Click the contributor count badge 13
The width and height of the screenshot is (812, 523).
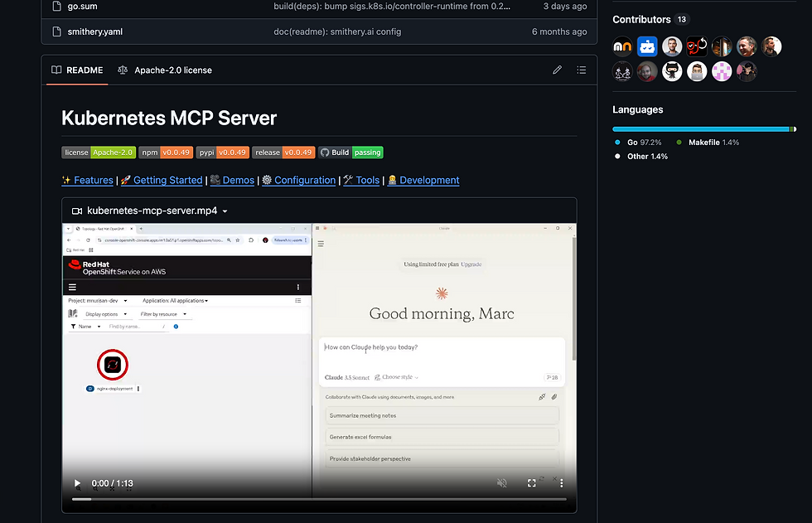pos(681,20)
